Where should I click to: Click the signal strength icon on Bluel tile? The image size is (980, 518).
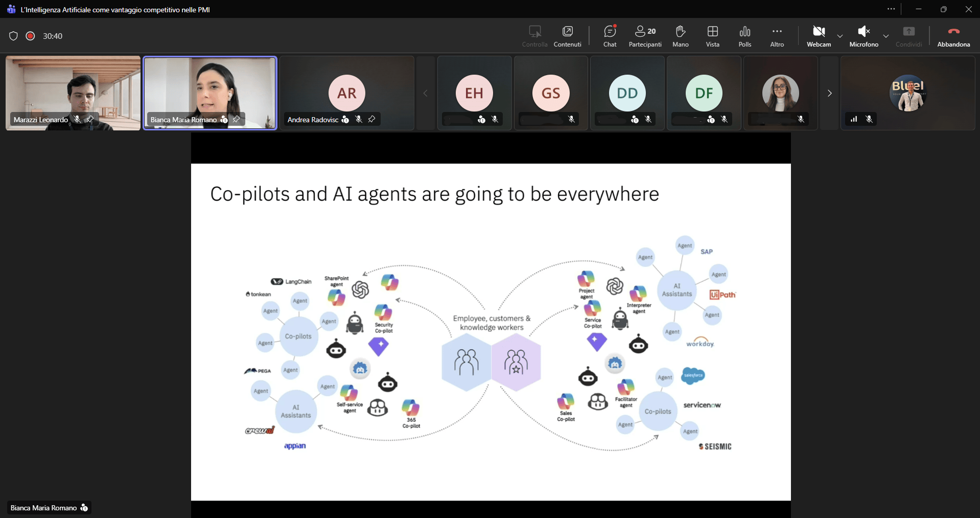click(x=854, y=119)
